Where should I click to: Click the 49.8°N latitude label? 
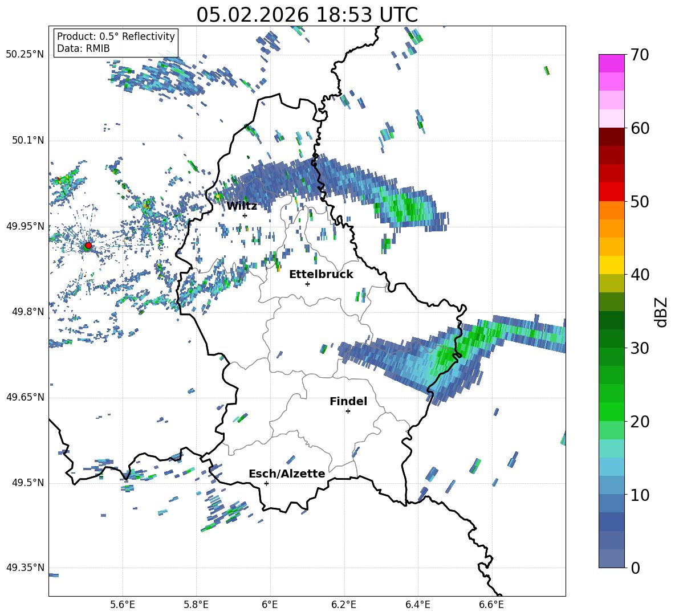coord(28,312)
